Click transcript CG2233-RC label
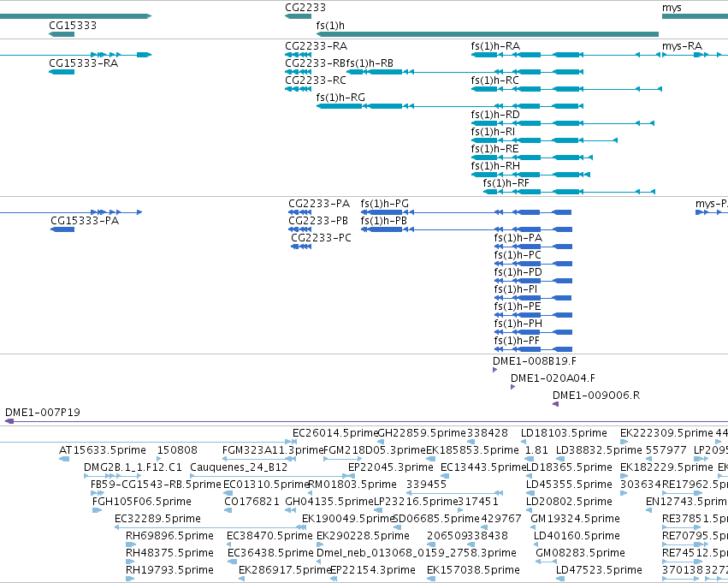 pos(316,80)
